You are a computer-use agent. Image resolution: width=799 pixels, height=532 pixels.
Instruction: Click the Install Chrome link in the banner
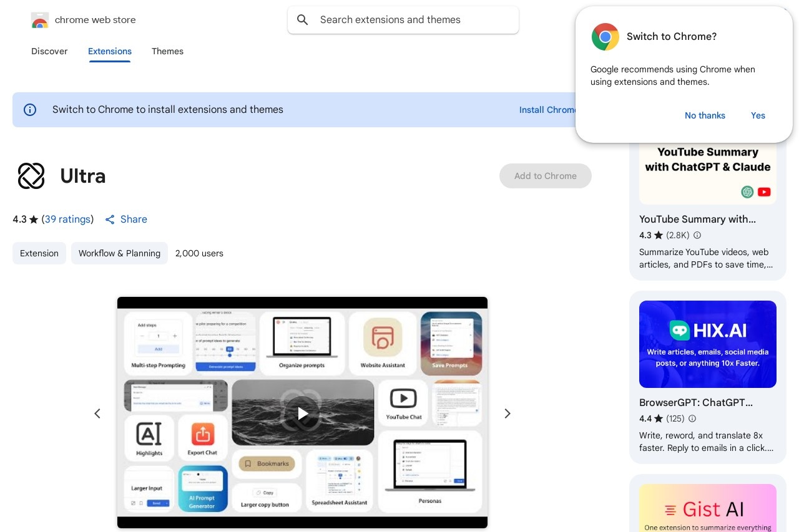(x=548, y=110)
